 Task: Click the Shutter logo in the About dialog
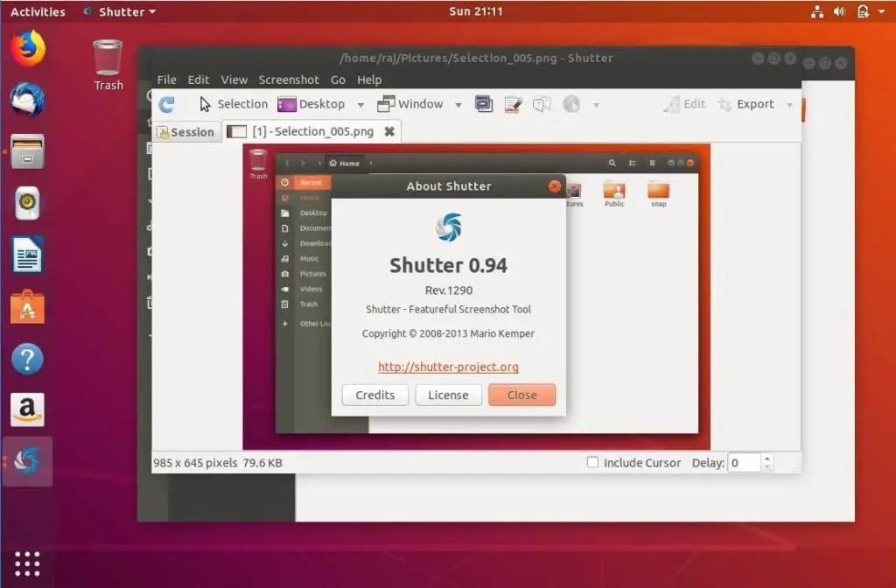coord(449,227)
